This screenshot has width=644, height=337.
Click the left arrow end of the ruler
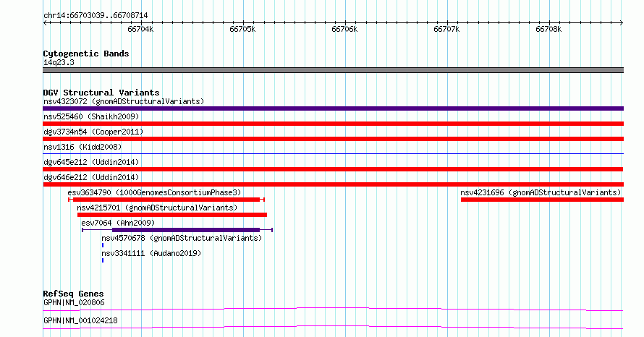(x=46, y=23)
